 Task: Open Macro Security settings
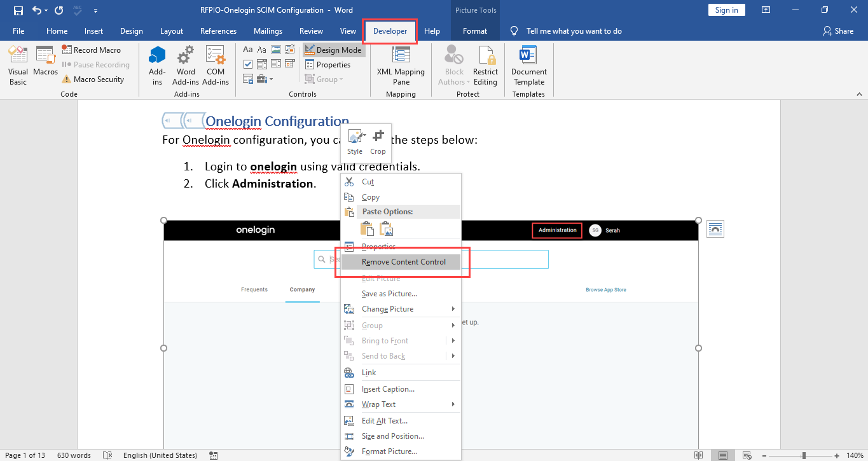93,79
